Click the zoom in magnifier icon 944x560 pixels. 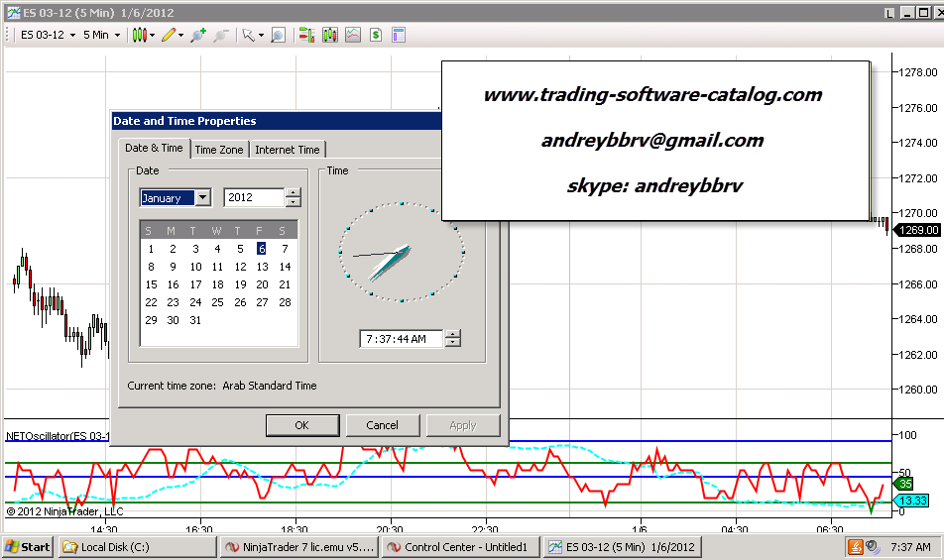click(x=197, y=35)
